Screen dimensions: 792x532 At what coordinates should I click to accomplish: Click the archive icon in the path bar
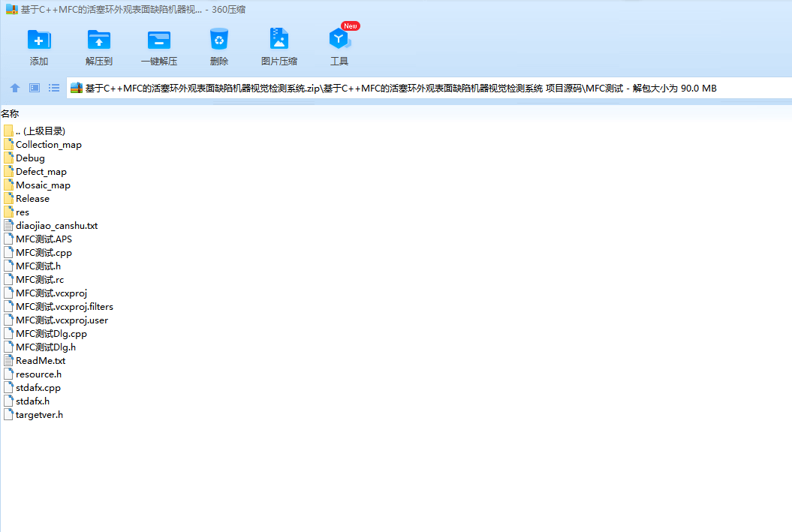(x=77, y=88)
